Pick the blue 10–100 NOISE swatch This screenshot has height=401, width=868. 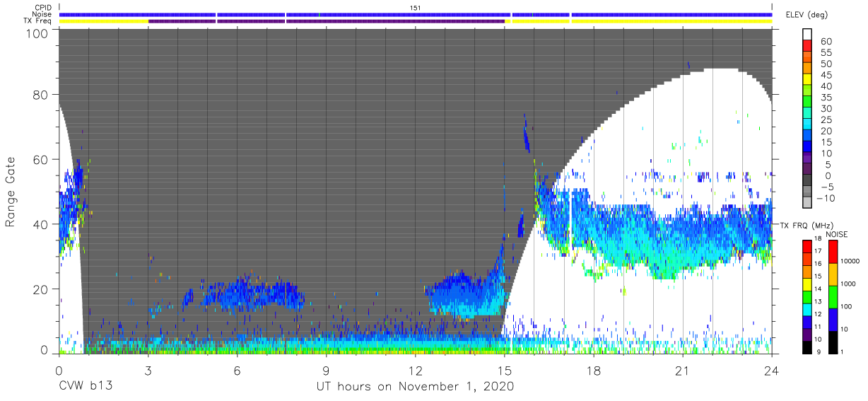[832, 318]
